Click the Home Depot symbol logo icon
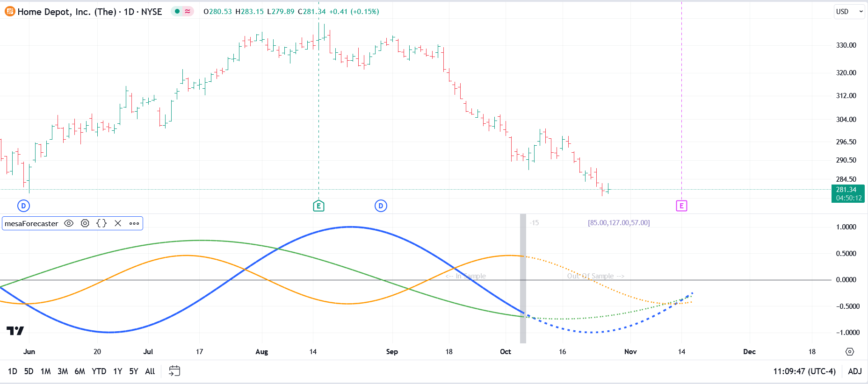Image resolution: width=868 pixels, height=384 pixels. tap(10, 11)
